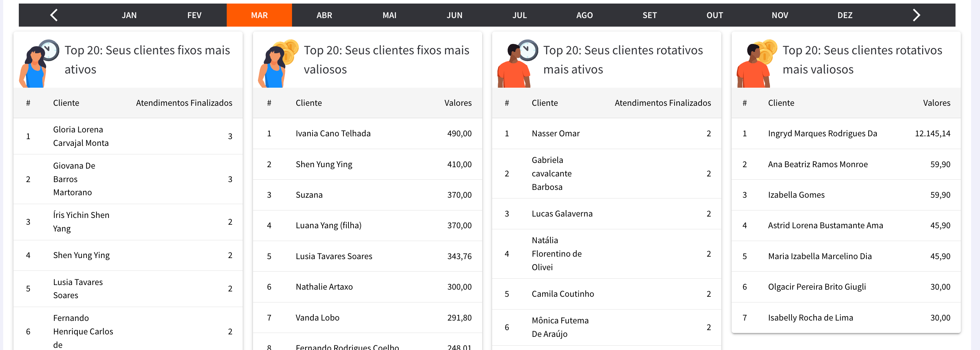Screen dimensions: 980x350
Task: Select the FEV month tab
Action: [194, 15]
